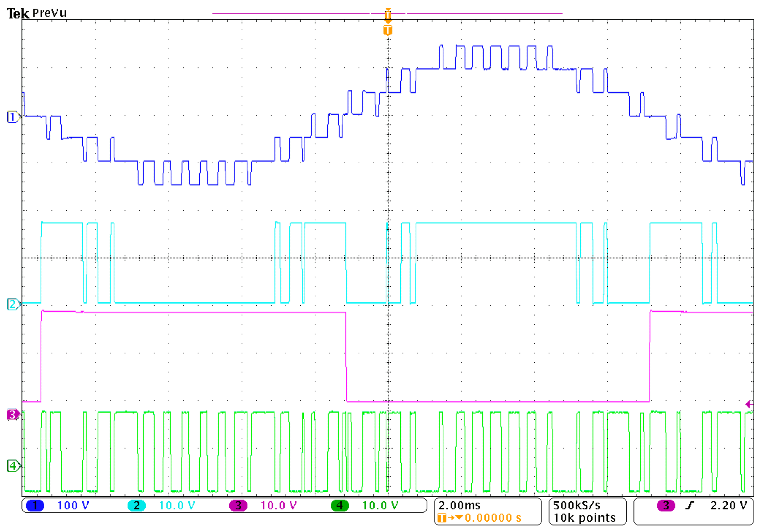This screenshot has width=761, height=532.
Task: Click the channel 1 ground reference marker
Action: coord(14,117)
